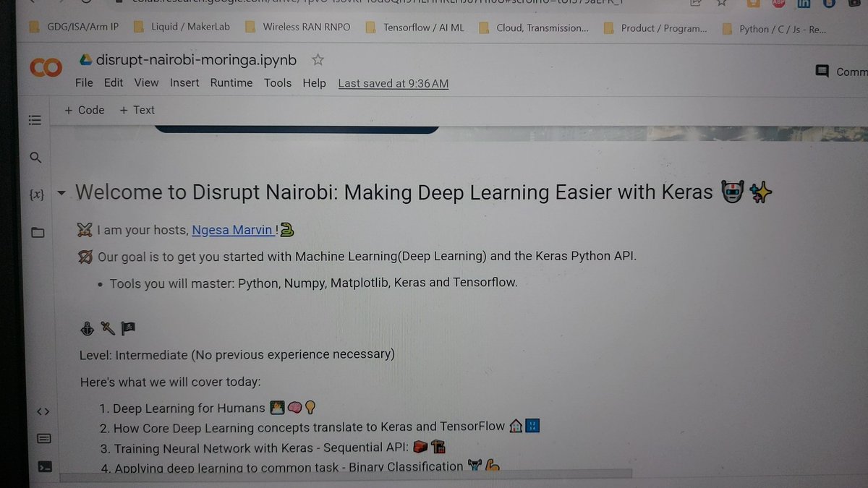This screenshot has width=868, height=488.
Task: Click the Google Drive icon beside notebook title
Action: (85, 60)
